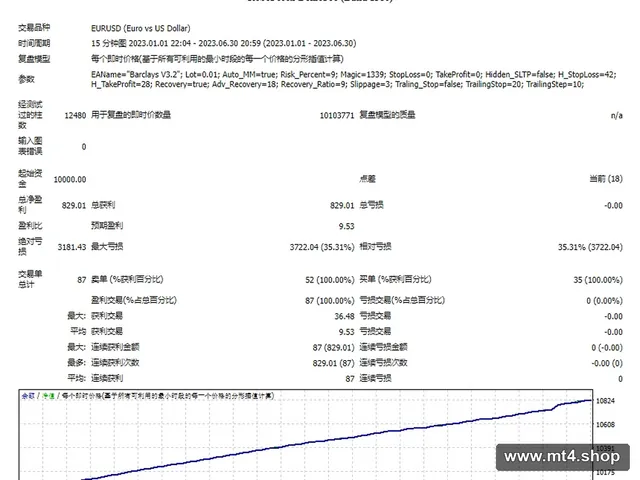Select the gross loss -0.00 next to 总亏损

[613, 205]
